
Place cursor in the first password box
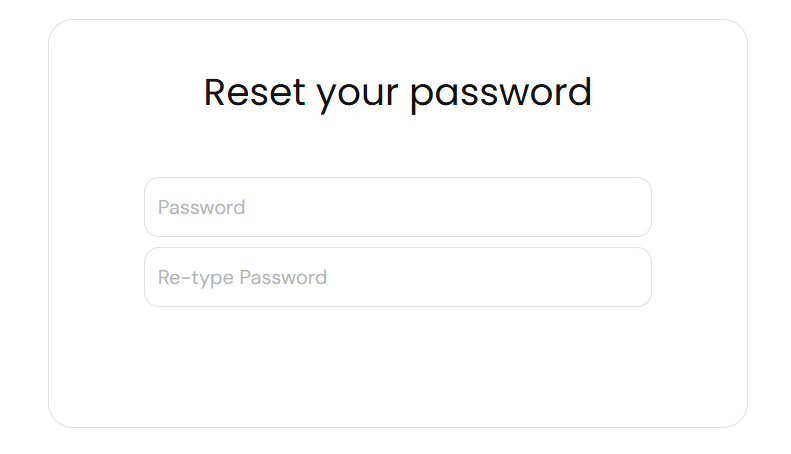[397, 207]
